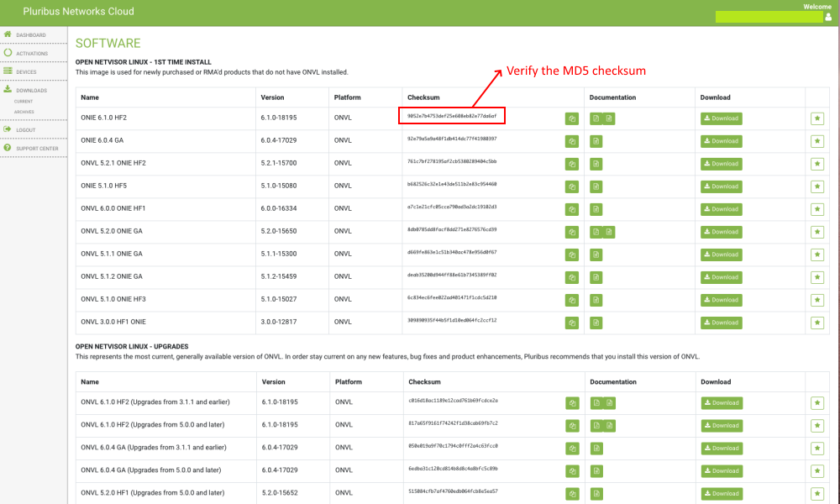Copy the ONIE 6.0.4 GA checksum

click(571, 141)
